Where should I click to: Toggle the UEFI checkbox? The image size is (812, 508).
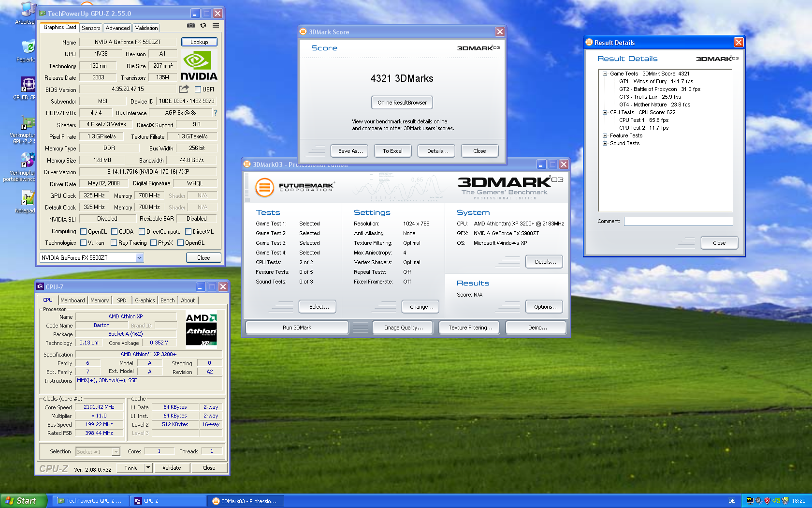tap(198, 90)
